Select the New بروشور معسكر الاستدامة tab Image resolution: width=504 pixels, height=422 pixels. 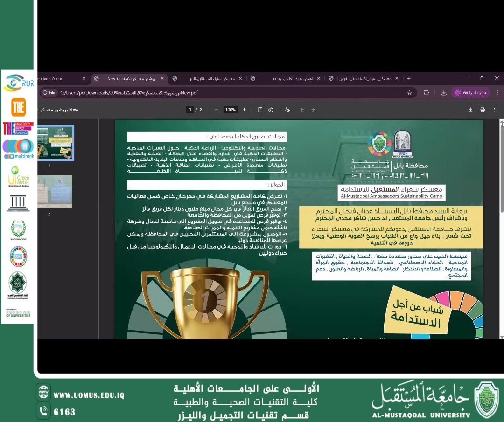click(x=129, y=78)
